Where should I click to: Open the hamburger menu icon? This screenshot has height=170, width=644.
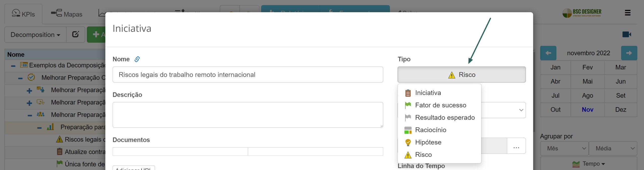pyautogui.click(x=627, y=13)
